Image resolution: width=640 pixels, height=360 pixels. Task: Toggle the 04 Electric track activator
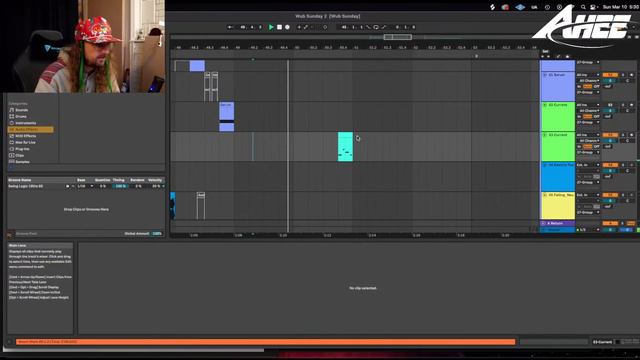(610, 165)
